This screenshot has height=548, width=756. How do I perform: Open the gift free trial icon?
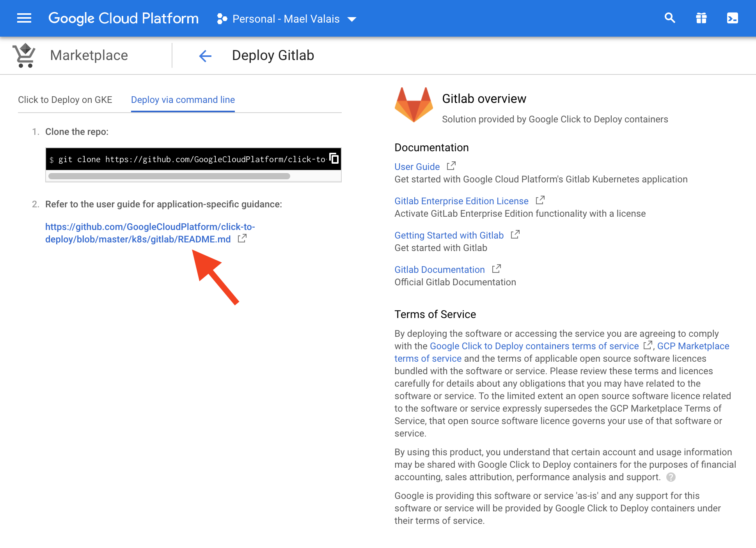[x=701, y=18]
